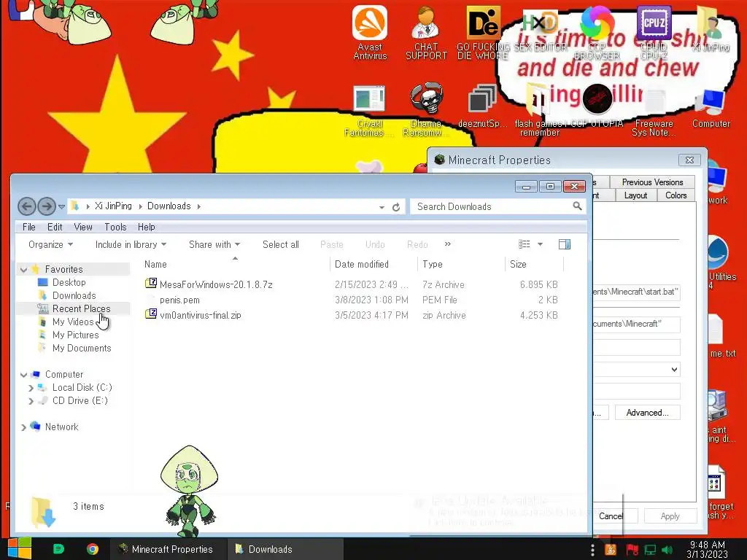Open the Tools menu
Image resolution: width=747 pixels, height=560 pixels.
coord(115,227)
